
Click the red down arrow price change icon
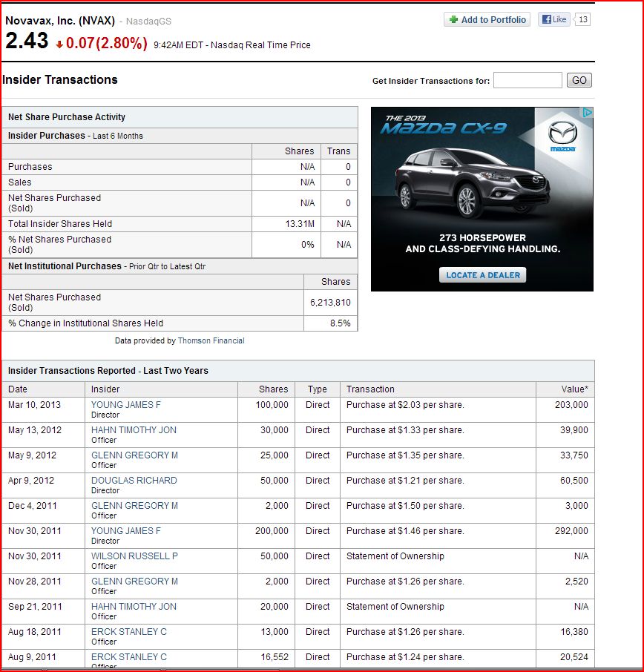pos(59,45)
